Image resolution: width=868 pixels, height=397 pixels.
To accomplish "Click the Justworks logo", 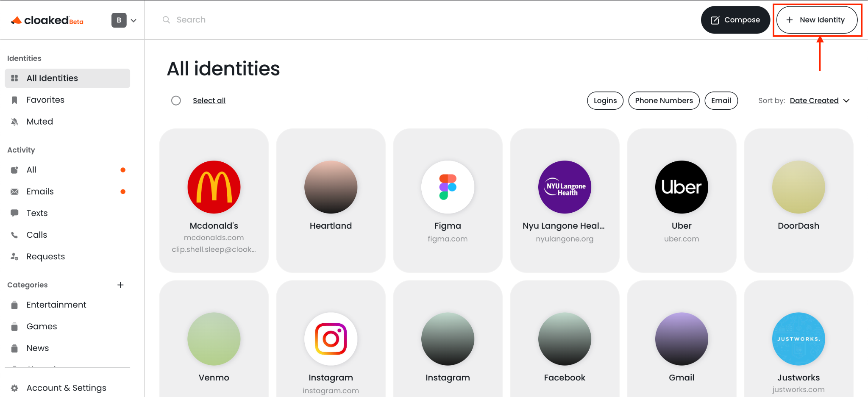I will click(798, 339).
